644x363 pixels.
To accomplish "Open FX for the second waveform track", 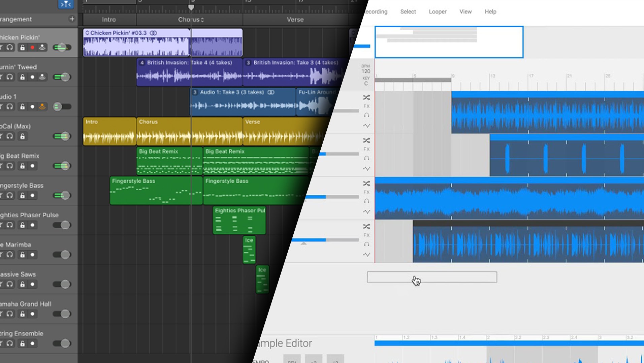I will (x=366, y=149).
